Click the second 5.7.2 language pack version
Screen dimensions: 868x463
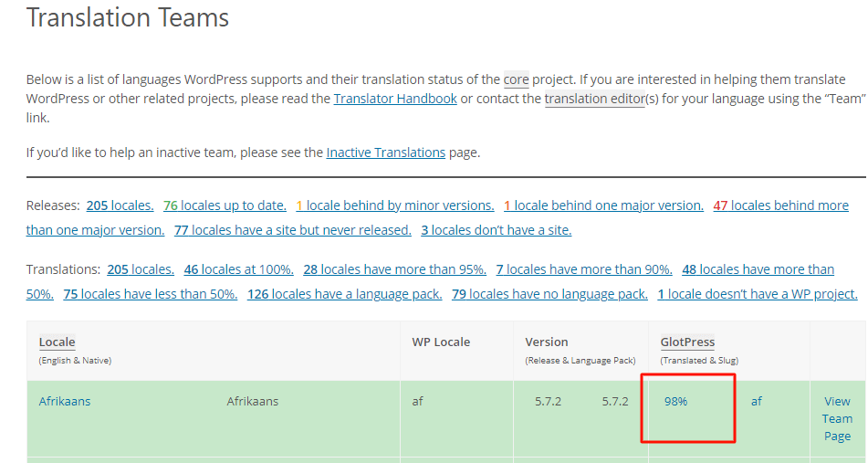click(615, 402)
